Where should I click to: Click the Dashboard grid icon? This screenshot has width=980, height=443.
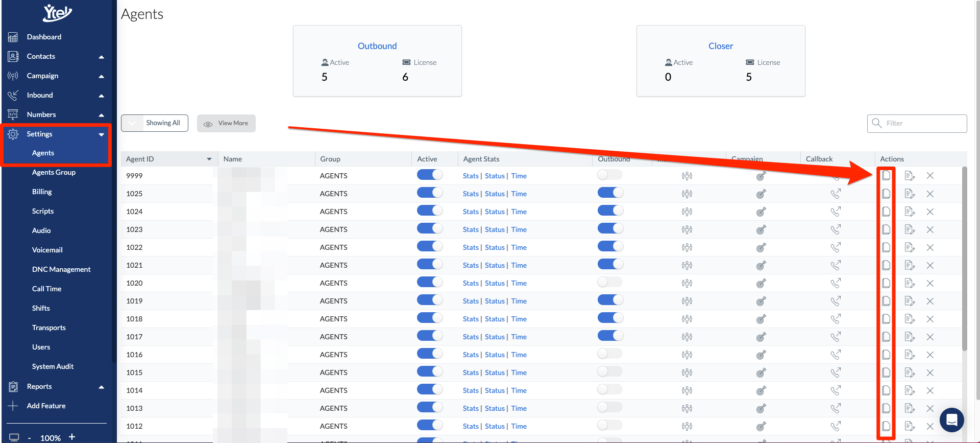click(13, 37)
